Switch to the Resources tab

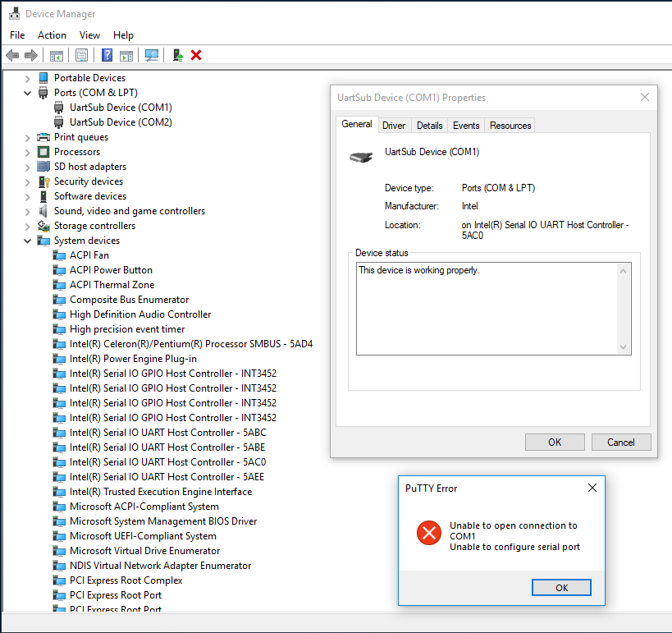tap(510, 126)
